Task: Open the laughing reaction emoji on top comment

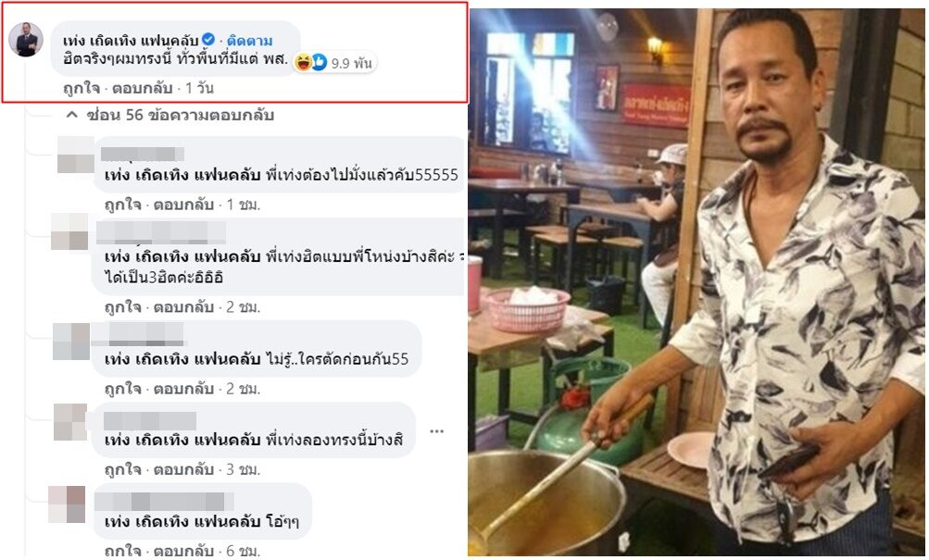Action: (304, 62)
